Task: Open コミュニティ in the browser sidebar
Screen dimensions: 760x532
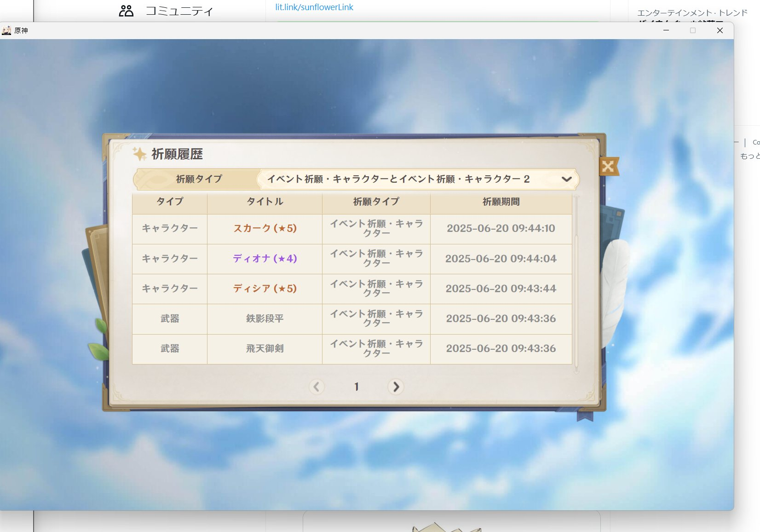Action: [x=166, y=11]
